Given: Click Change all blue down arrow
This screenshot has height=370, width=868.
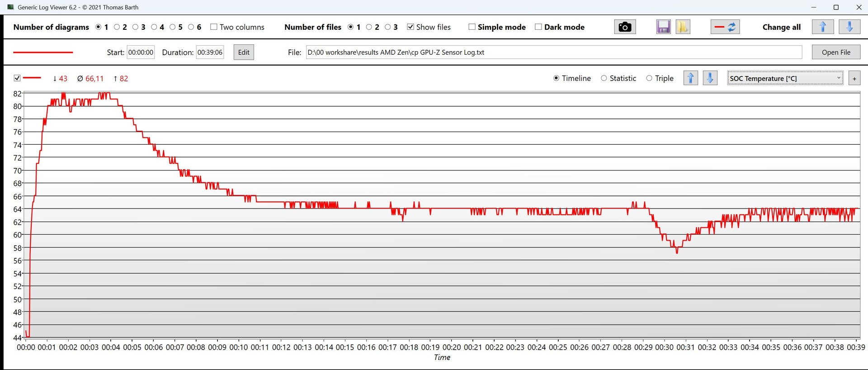Looking at the screenshot, I should click(x=849, y=27).
